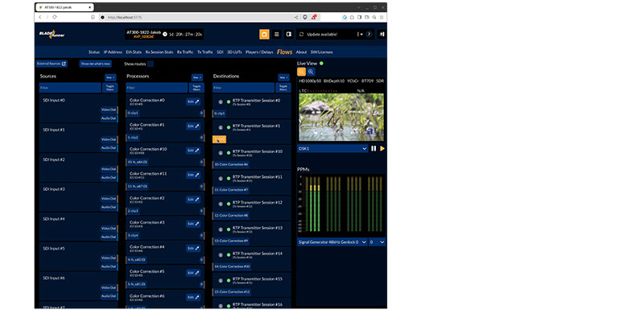The height and width of the screenshot is (310, 644).
Task: Click the browser reload button
Action: [55, 17]
